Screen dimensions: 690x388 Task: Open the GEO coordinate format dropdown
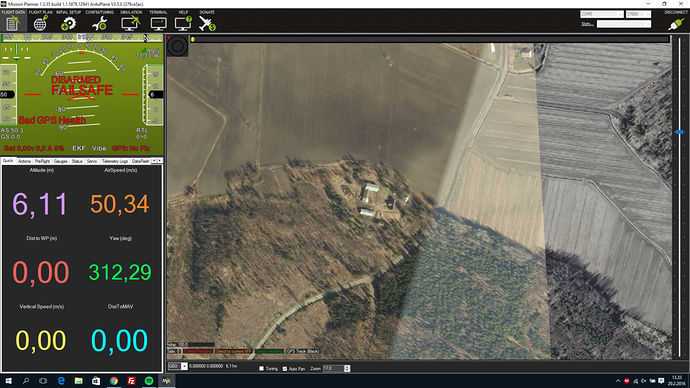177,366
